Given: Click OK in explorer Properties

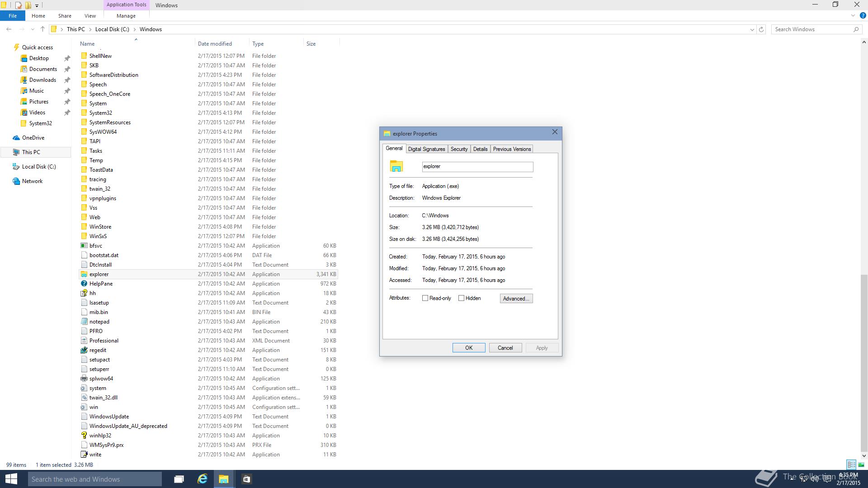Looking at the screenshot, I should [469, 348].
